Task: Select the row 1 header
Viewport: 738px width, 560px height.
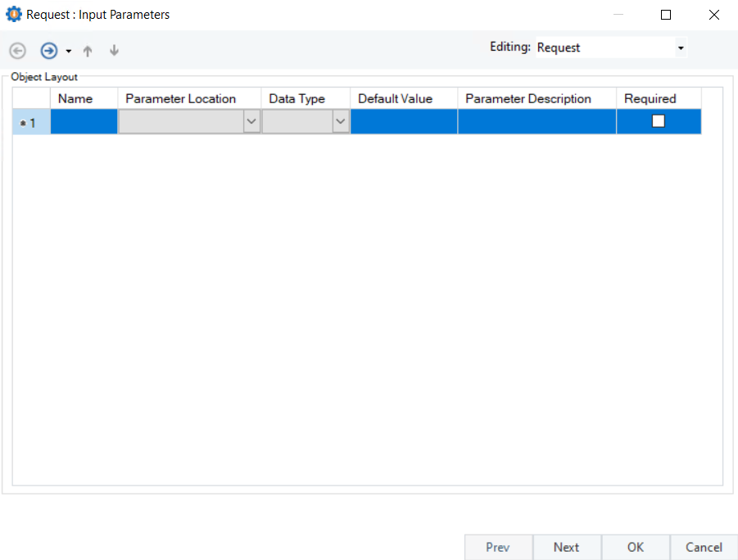Action: click(x=31, y=121)
